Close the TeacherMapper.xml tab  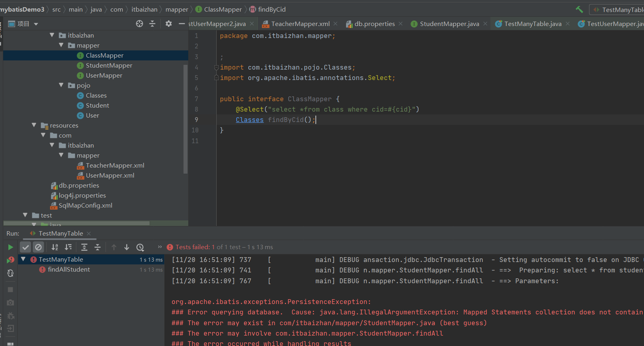coord(335,24)
